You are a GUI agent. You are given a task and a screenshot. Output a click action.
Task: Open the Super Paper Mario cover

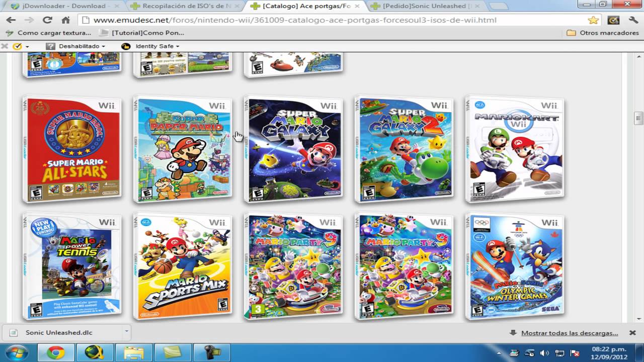click(x=183, y=149)
